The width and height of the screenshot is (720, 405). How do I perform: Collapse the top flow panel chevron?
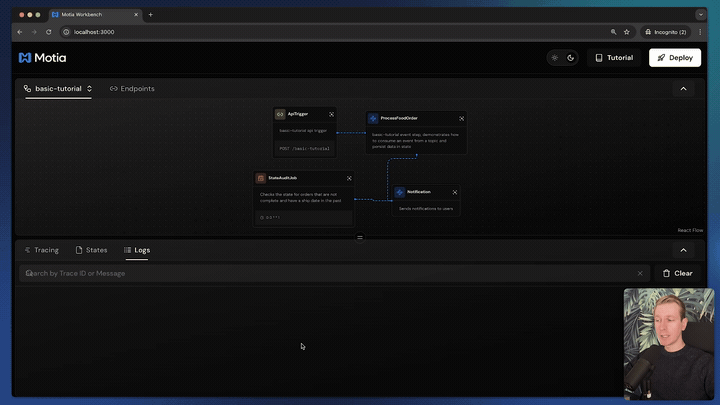[x=683, y=89]
